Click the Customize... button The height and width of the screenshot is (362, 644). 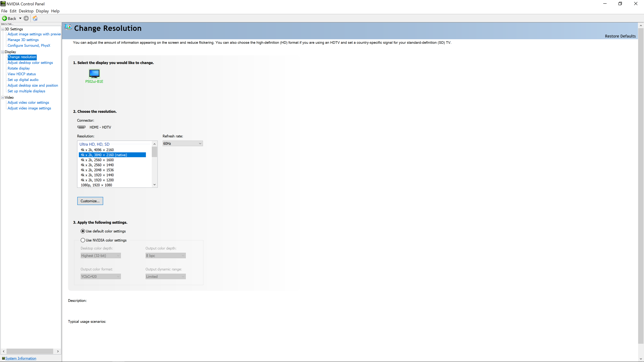[x=90, y=201]
